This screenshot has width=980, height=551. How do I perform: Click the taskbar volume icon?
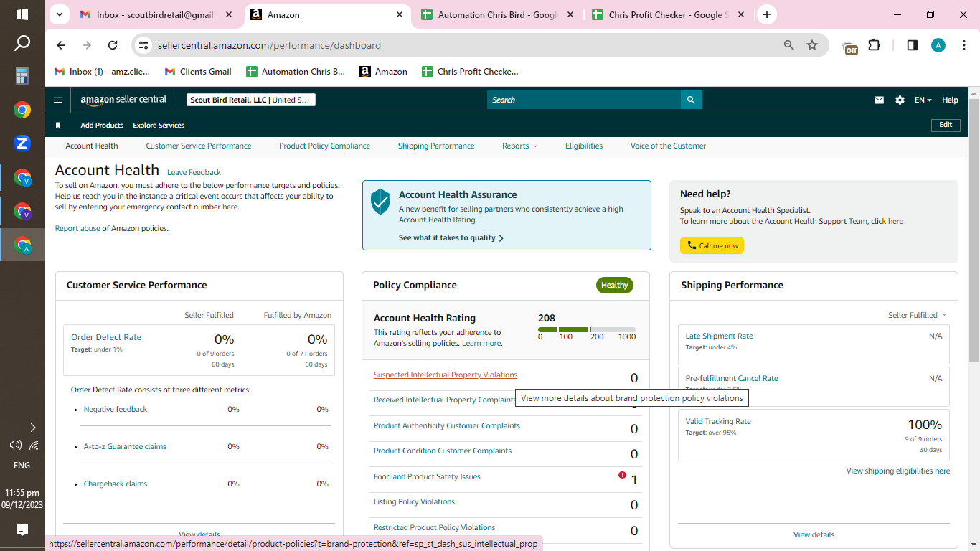[15, 445]
